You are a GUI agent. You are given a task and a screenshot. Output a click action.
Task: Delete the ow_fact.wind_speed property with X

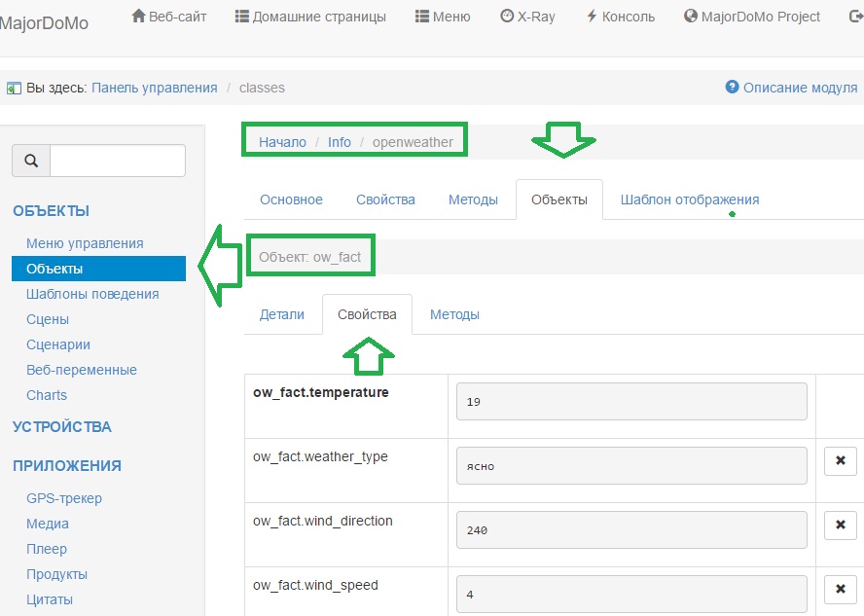[x=841, y=589]
